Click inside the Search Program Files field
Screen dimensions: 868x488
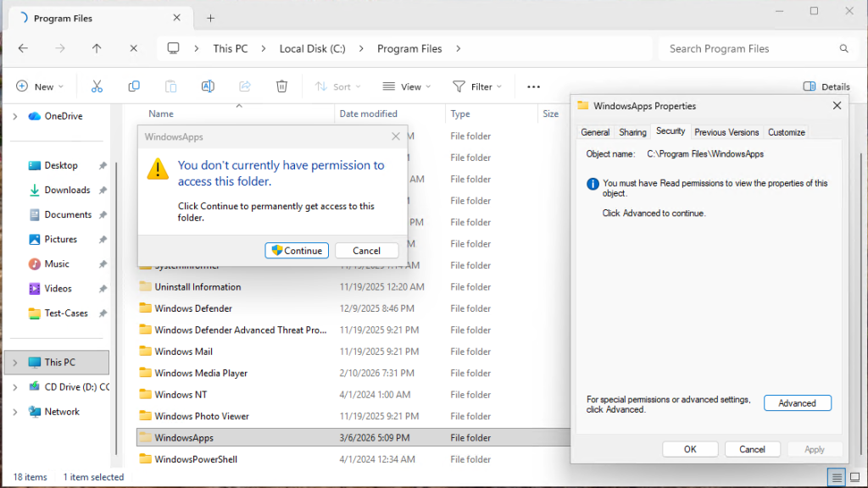pos(754,48)
